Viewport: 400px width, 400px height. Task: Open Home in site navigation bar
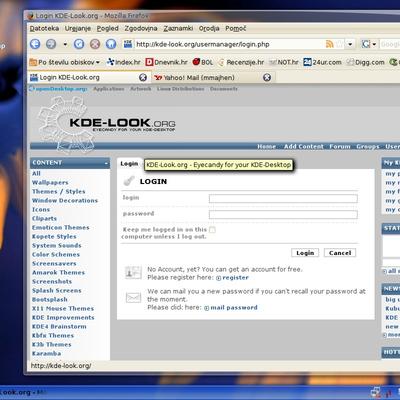pyautogui.click(x=266, y=146)
